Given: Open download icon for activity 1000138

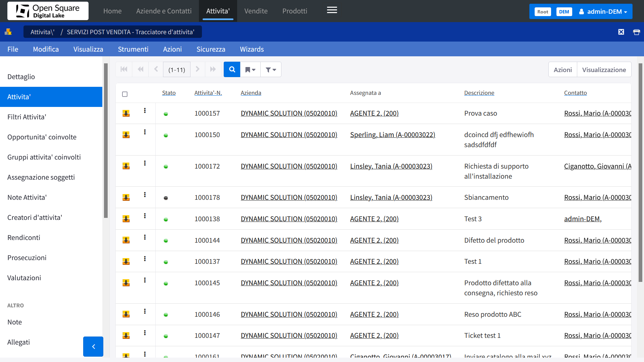Looking at the screenshot, I should tap(126, 219).
